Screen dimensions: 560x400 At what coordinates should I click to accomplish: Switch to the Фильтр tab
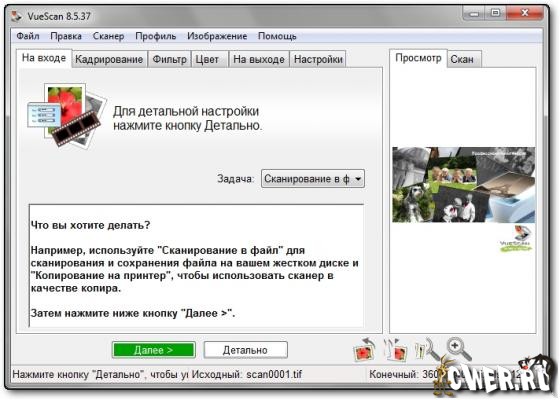tap(170, 59)
